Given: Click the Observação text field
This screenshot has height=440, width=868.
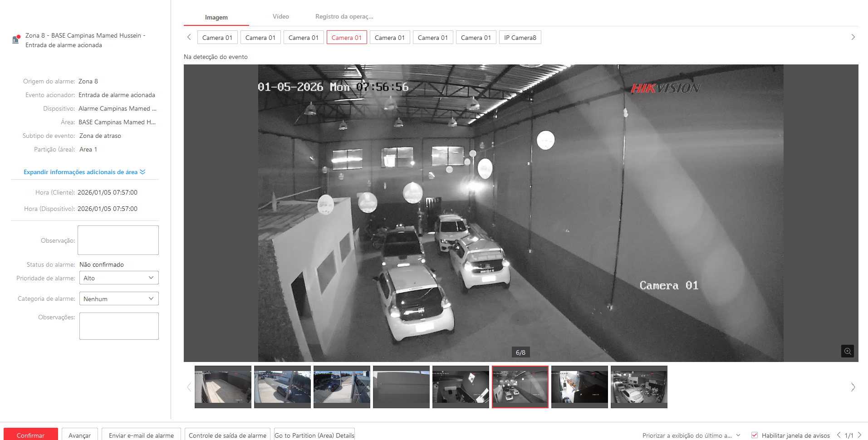Looking at the screenshot, I should [118, 240].
